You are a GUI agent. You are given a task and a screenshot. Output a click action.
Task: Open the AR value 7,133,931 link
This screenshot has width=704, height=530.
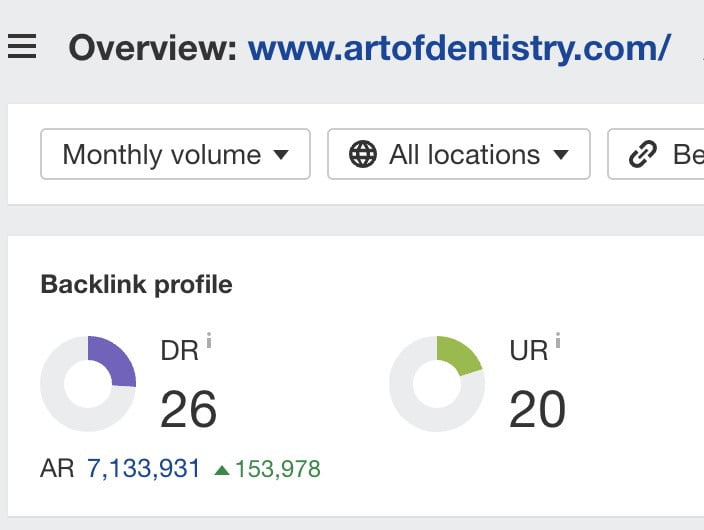(144, 468)
